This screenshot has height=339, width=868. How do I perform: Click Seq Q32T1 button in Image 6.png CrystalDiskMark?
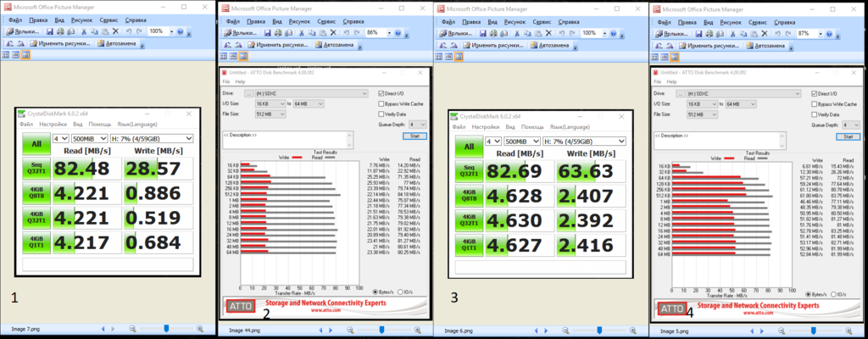pyautogui.click(x=469, y=170)
